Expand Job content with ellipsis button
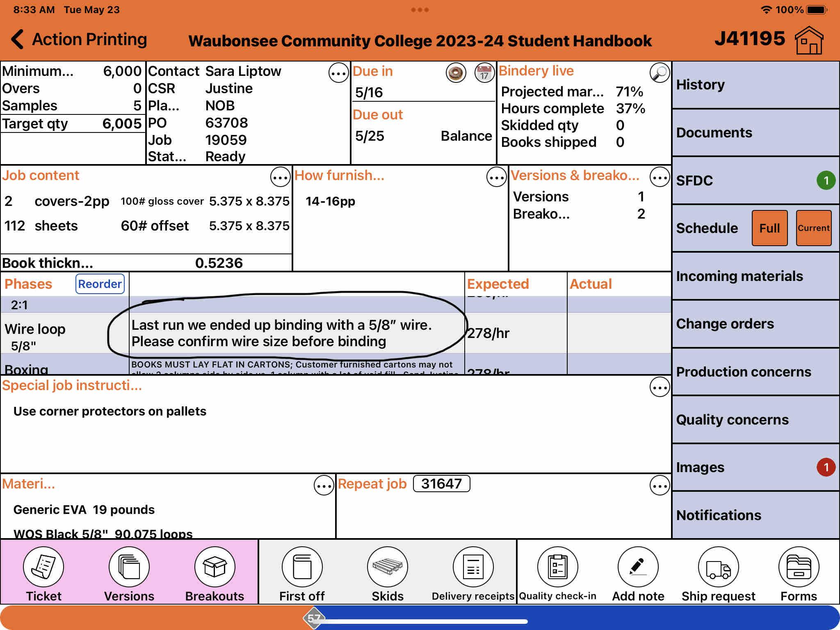This screenshot has height=630, width=840. coord(280,177)
